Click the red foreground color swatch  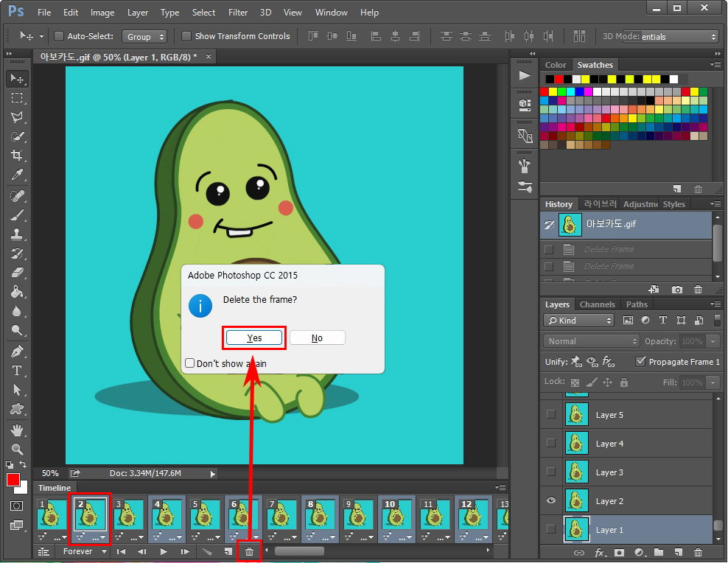point(12,480)
